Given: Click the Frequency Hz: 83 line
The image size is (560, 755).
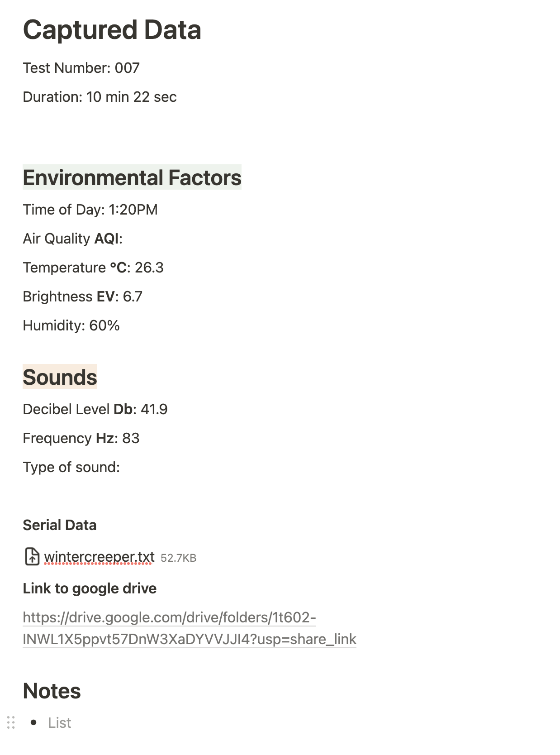Looking at the screenshot, I should (x=81, y=438).
